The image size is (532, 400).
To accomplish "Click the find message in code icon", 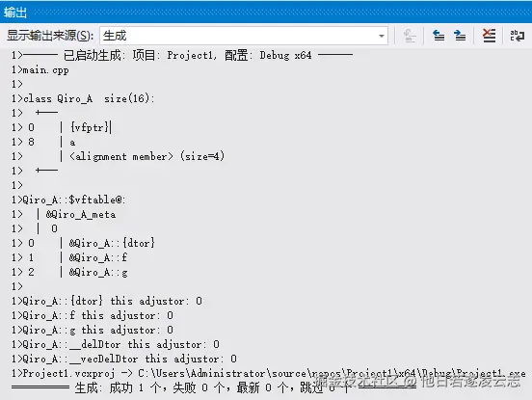I will pyautogui.click(x=410, y=36).
